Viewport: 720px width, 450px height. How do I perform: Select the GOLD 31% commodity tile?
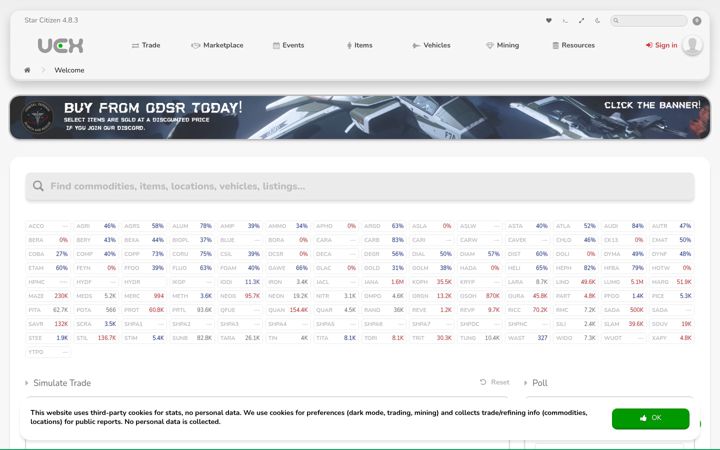click(x=384, y=268)
